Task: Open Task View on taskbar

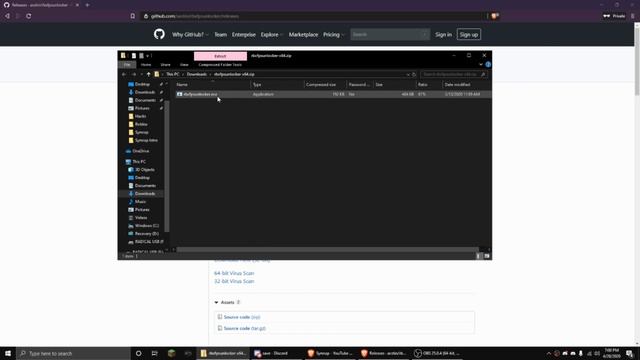Action: click(x=155, y=353)
